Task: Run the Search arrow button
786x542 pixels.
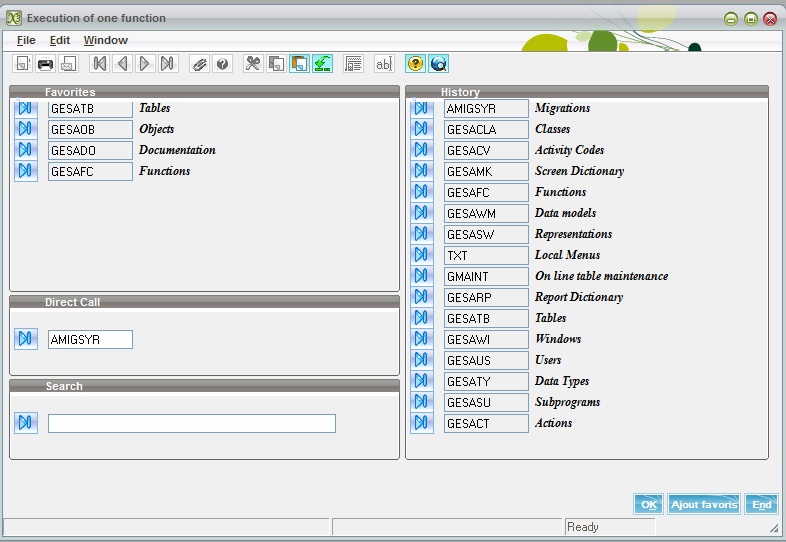Action: pos(26,423)
